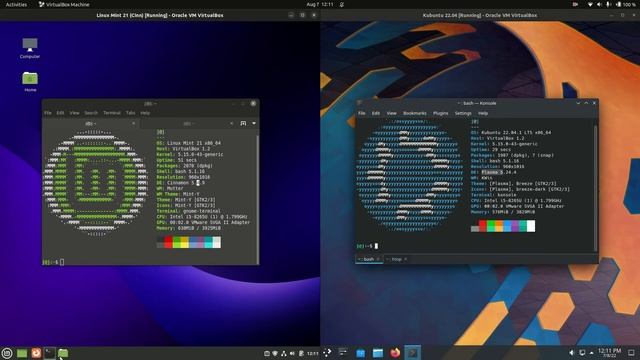Open Edit menu in Konsole
This screenshot has width=640, height=360.
coord(376,113)
